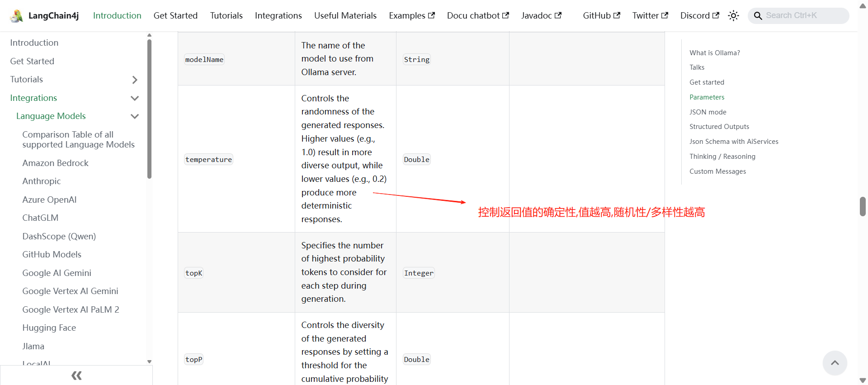This screenshot has width=868, height=385.
Task: Open Useful Materials in navbar
Action: pyautogui.click(x=345, y=16)
